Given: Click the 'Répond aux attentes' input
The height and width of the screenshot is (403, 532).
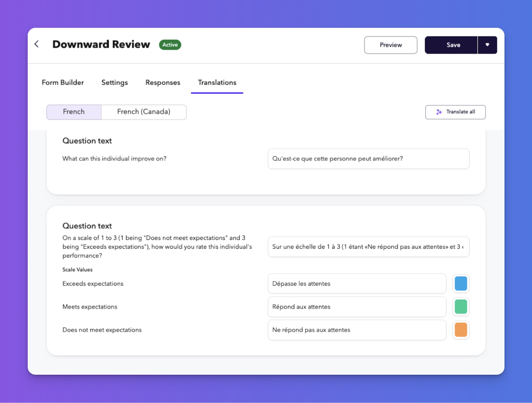Looking at the screenshot, I should [357, 307].
